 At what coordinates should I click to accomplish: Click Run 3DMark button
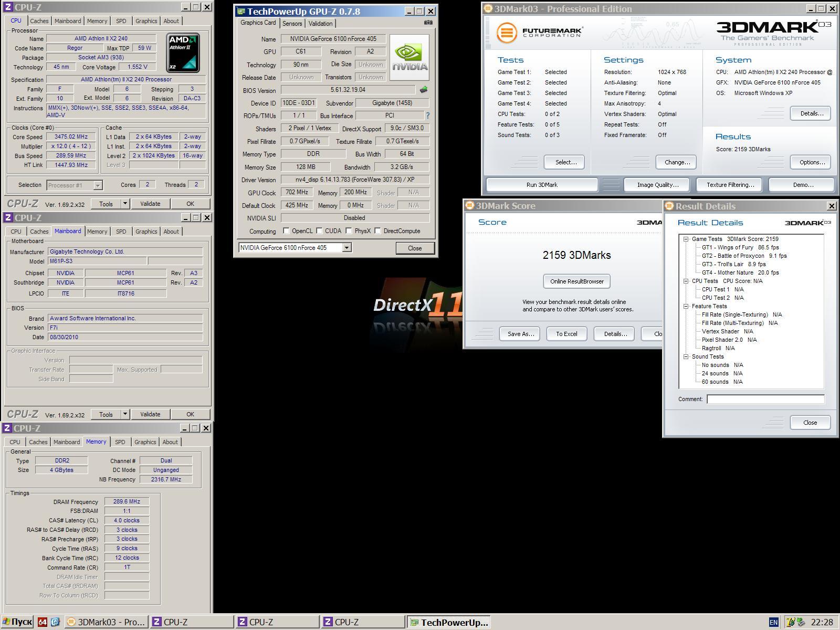[542, 185]
